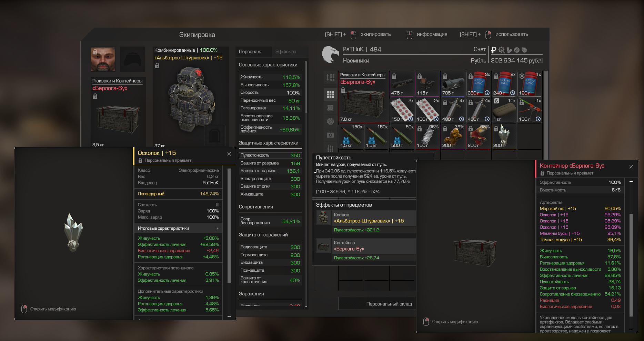The image size is (644, 341).
Task: Click the container tooltip scrollbar
Action: 631,265
